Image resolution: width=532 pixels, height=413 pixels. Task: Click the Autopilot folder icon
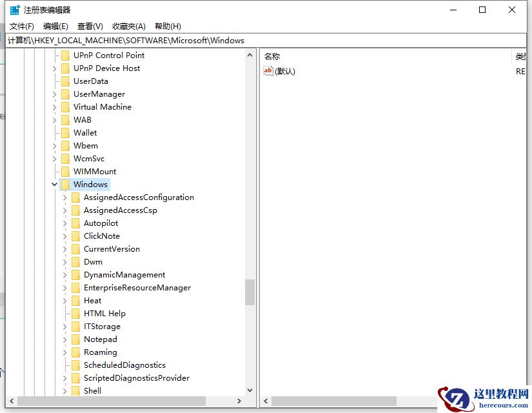tap(77, 223)
